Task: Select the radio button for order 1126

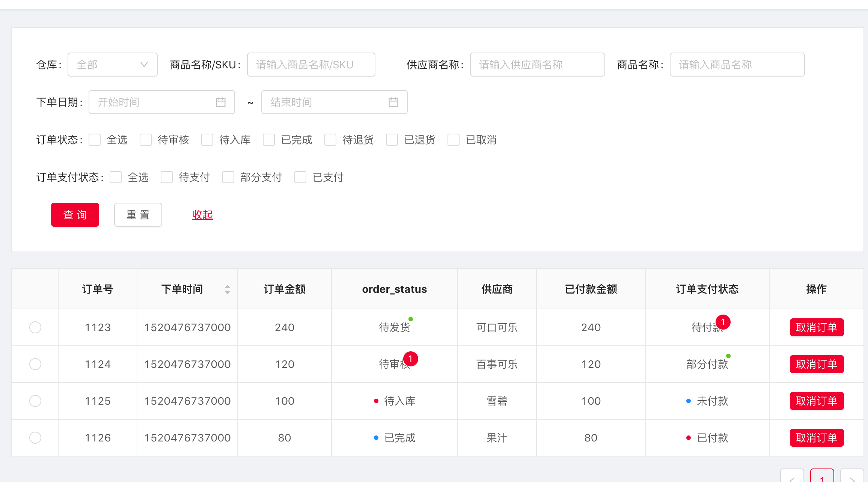Action: tap(35, 437)
